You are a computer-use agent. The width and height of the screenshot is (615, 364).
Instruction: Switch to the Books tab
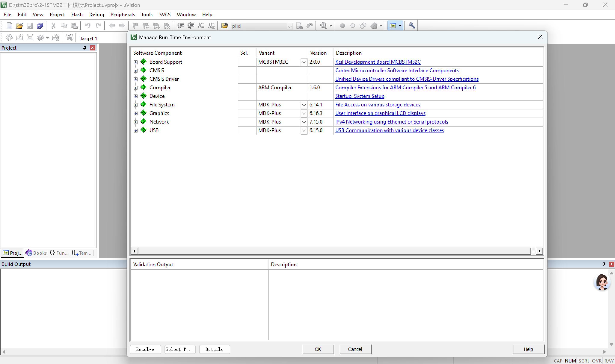pyautogui.click(x=36, y=253)
